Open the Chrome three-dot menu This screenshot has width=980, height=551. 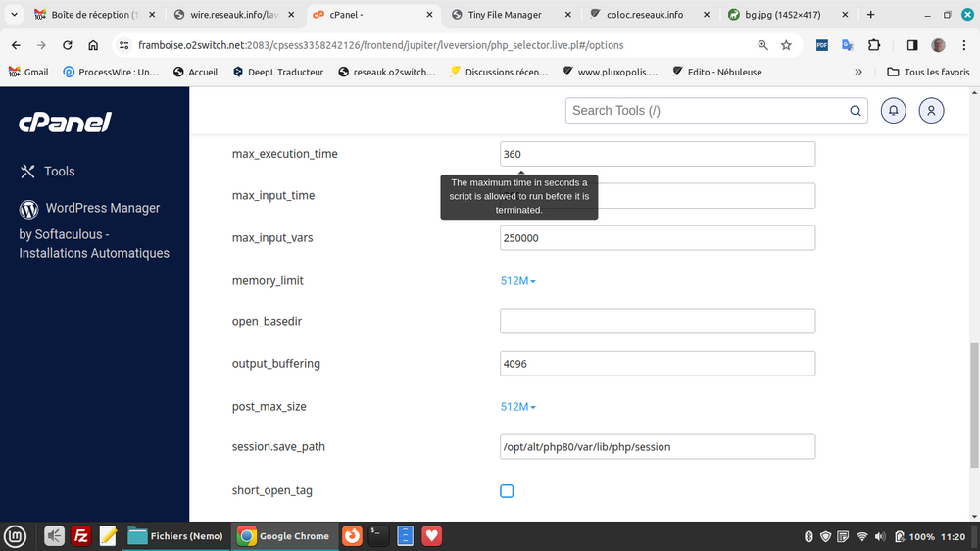point(964,45)
